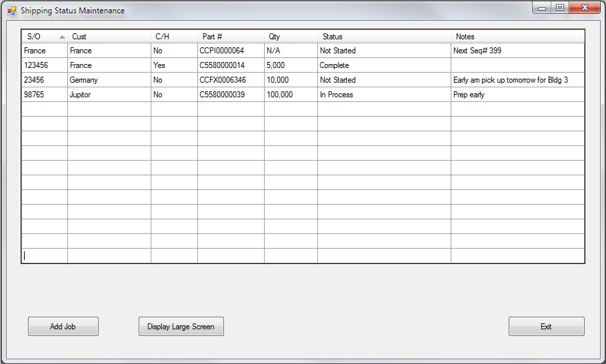Viewport: 606px width, 364px height.
Task: Select the S/O cell 23456
Action: pos(45,80)
